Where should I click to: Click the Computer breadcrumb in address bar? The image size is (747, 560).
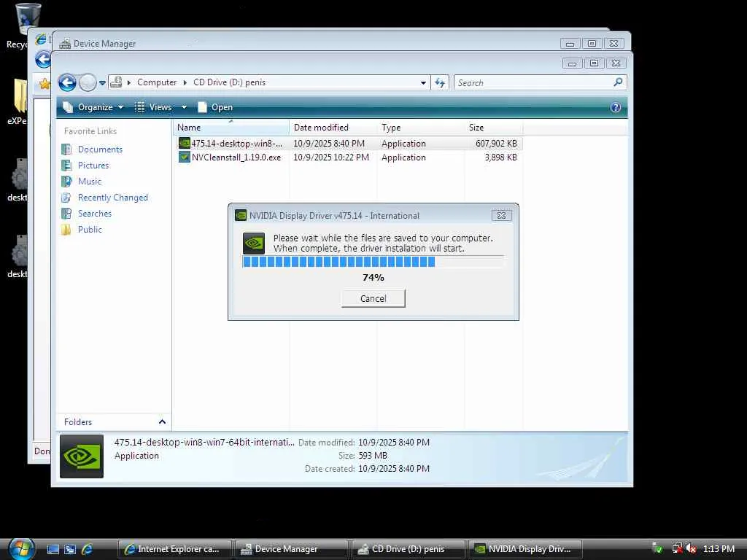[157, 82]
